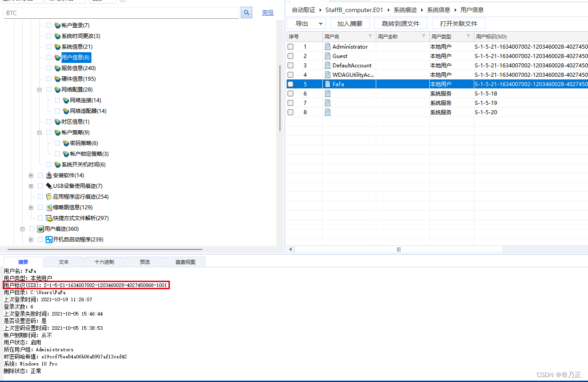Open the 用户全称 column filter
The width and height of the screenshot is (588, 382).
[x=424, y=36]
